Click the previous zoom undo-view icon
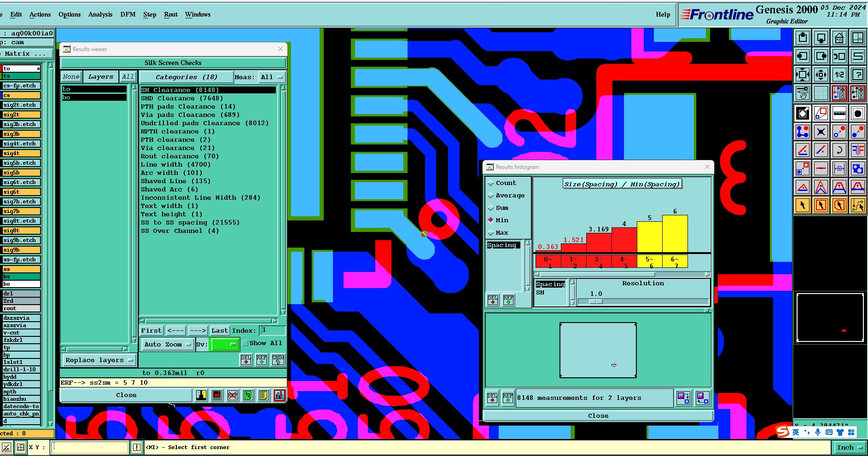Image resolution: width=868 pixels, height=456 pixels. [839, 56]
